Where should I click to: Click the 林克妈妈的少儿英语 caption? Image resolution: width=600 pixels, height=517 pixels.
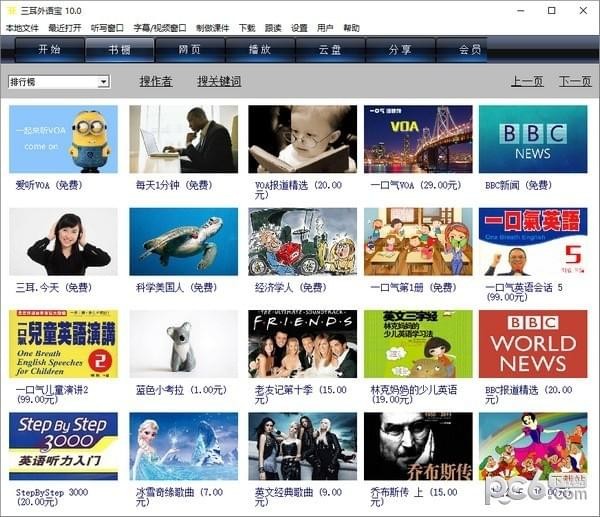(x=414, y=394)
